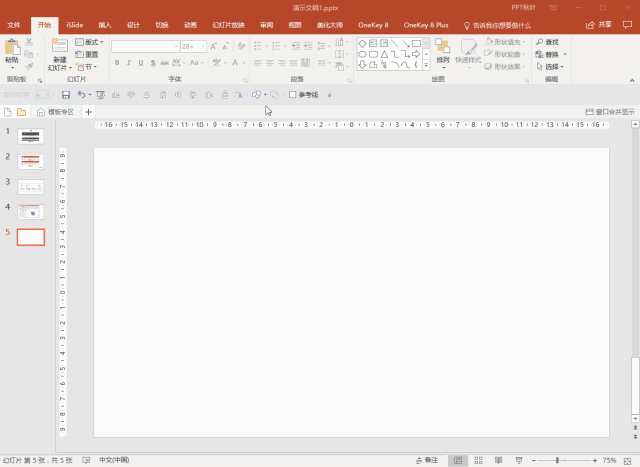Switch to the 插入 Insert tab
Viewport: 640px width, 467px height.
[x=105, y=25]
